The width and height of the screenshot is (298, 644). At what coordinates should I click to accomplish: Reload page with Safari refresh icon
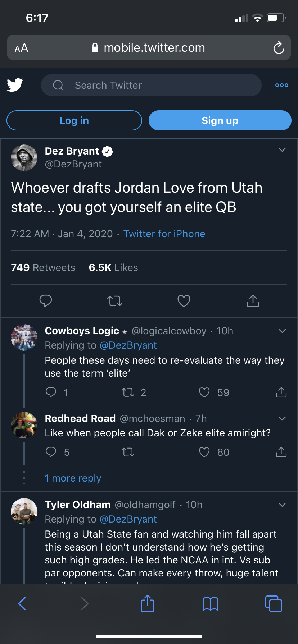coord(279,48)
